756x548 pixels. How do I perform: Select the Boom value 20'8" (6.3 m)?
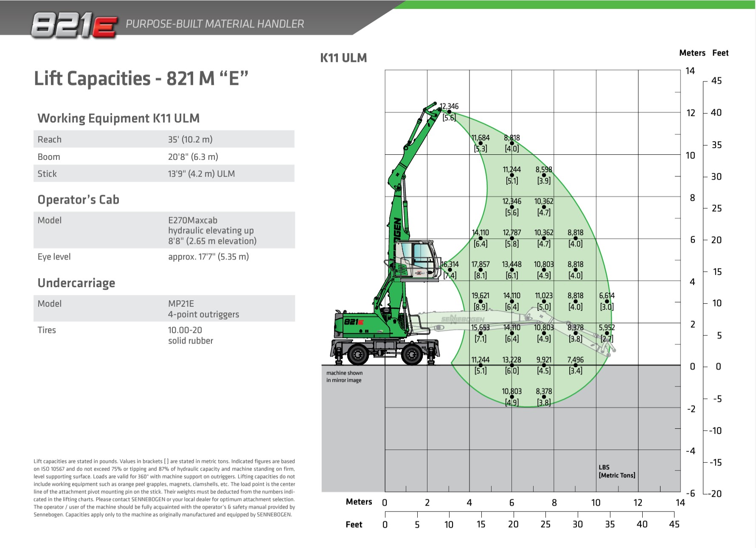pos(193,157)
